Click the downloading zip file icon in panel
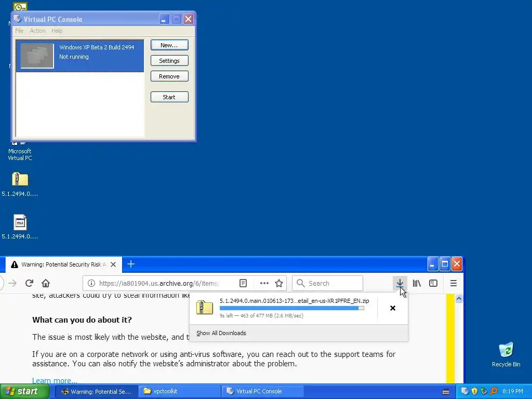This screenshot has width=532, height=399. (x=205, y=308)
